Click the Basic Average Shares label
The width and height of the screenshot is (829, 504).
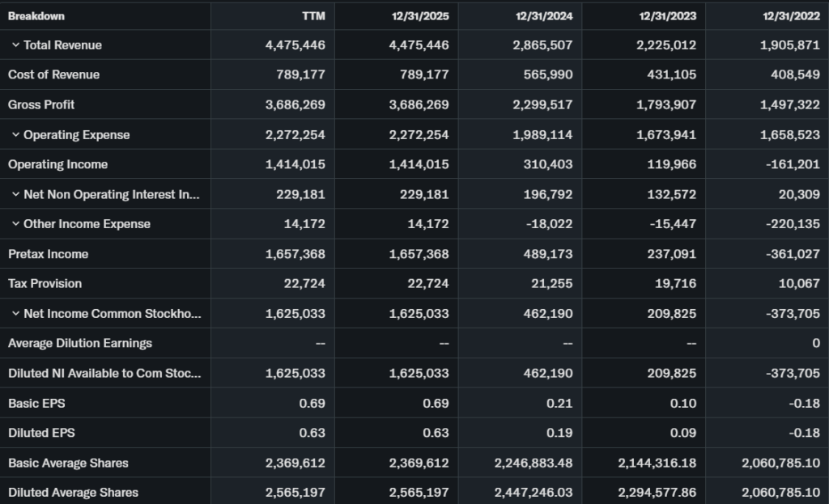pos(68,463)
